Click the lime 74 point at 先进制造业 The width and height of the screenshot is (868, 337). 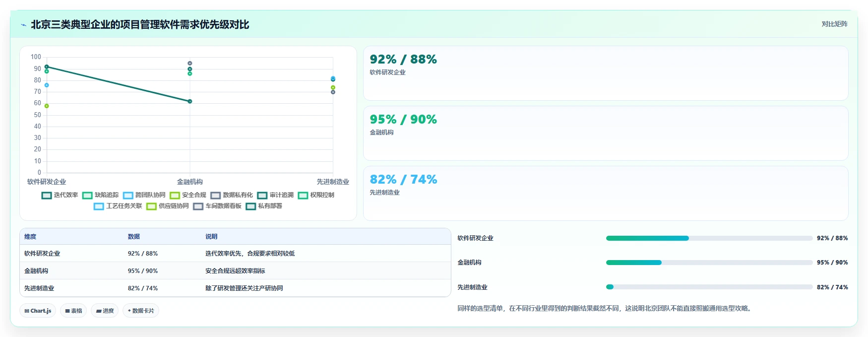coord(333,87)
